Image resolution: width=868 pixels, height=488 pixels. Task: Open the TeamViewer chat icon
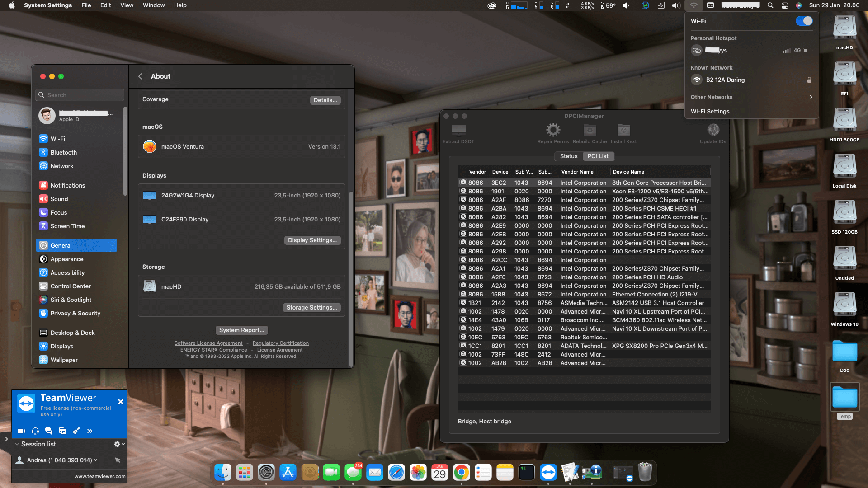tap(49, 431)
